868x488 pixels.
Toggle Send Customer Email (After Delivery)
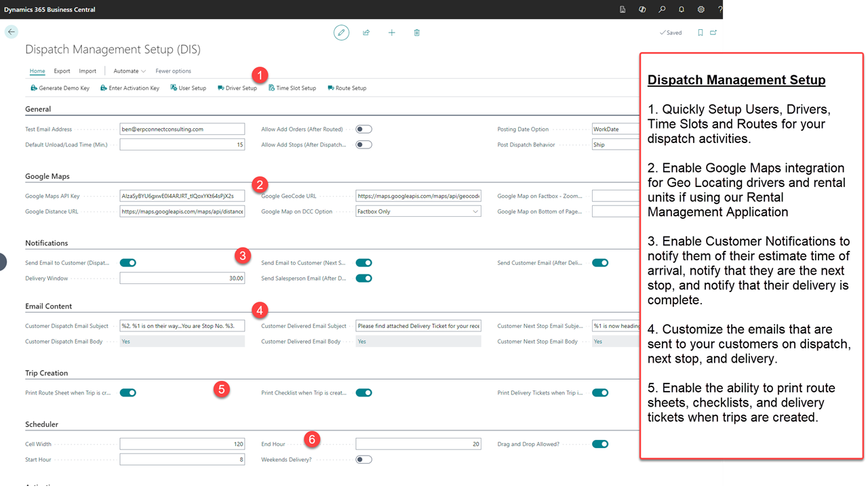[600, 263]
